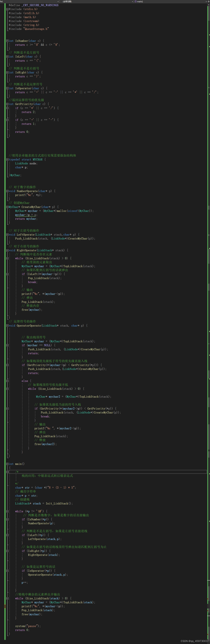Click the cube icon beside main()
This screenshot has width=210, height=644.
click(136, 2)
